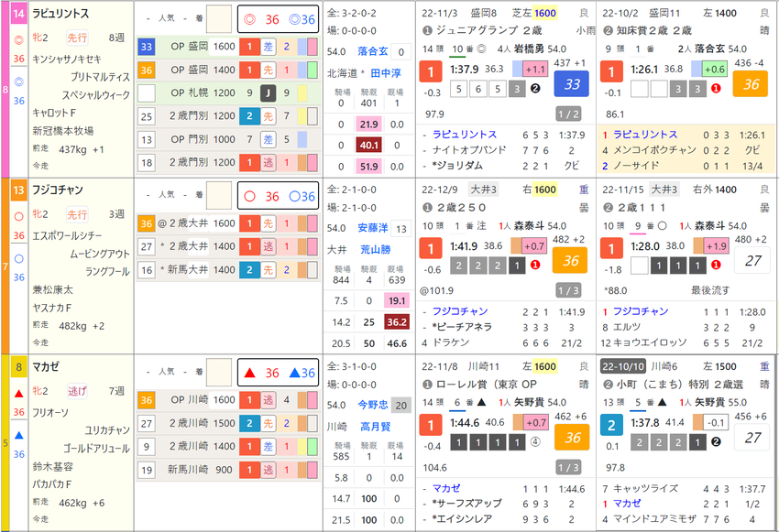
Task: Click the pink +1.1 pace badge
Action: coord(535,69)
